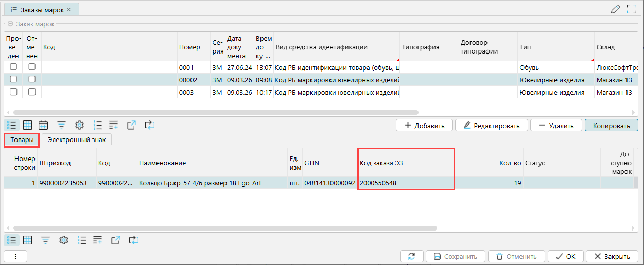644x265 pixels.
Task: Collapse the 'Заказ марок' section
Action: click(10, 24)
